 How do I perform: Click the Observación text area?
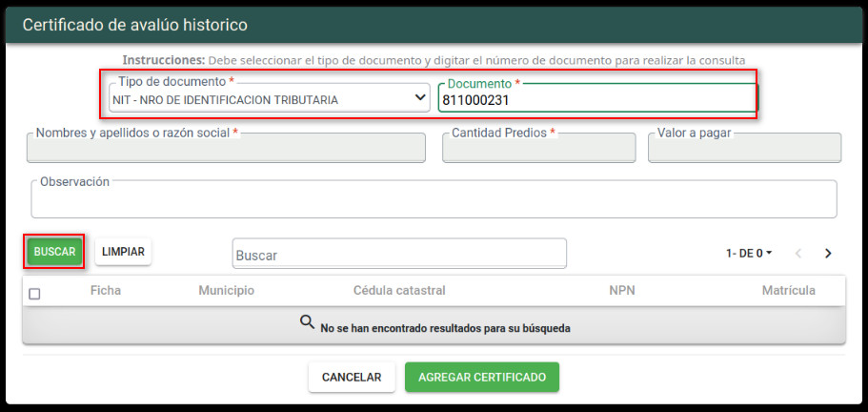[x=434, y=198]
